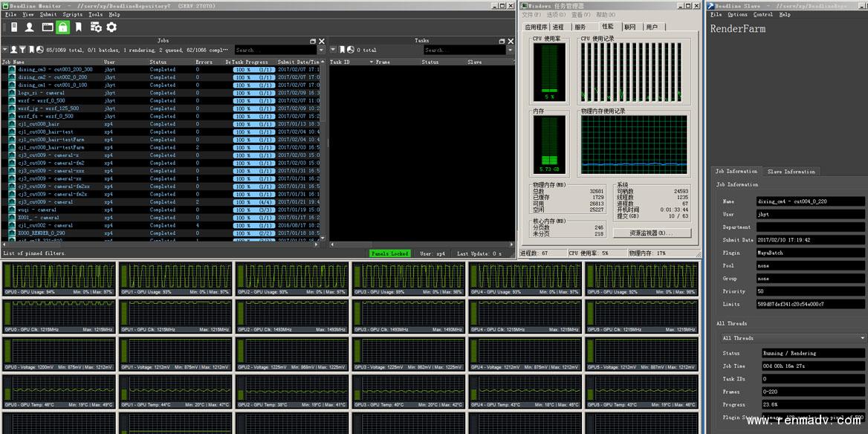Click the green panel lock icon in toolbar

63,27
